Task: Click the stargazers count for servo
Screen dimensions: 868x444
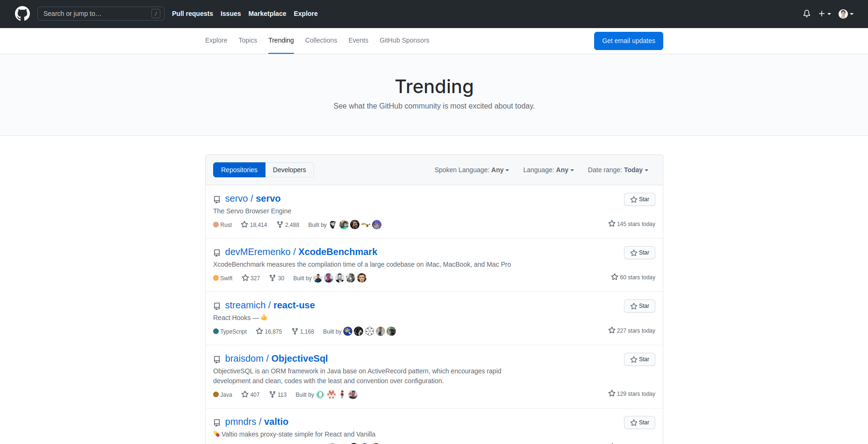Action: click(254, 225)
